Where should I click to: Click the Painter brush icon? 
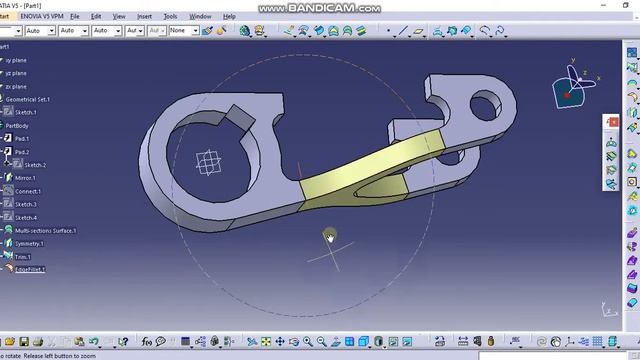click(207, 31)
